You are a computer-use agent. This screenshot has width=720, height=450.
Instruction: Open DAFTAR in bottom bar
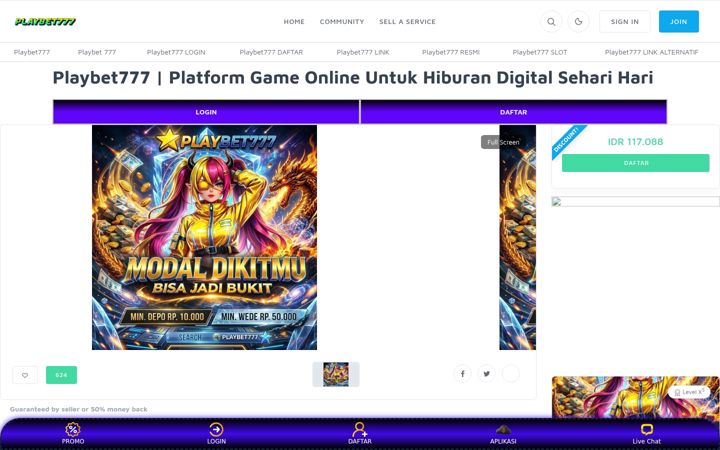(360, 434)
